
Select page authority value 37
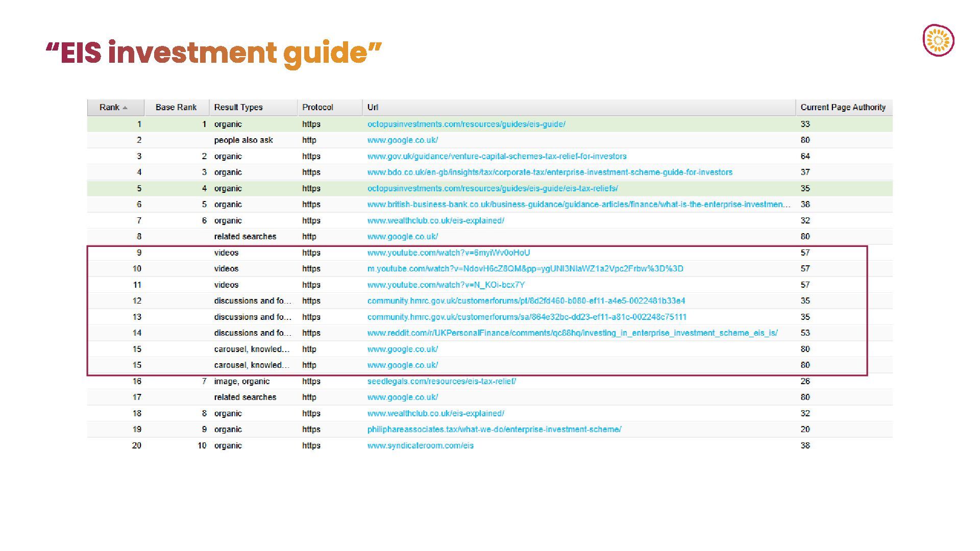pos(805,172)
